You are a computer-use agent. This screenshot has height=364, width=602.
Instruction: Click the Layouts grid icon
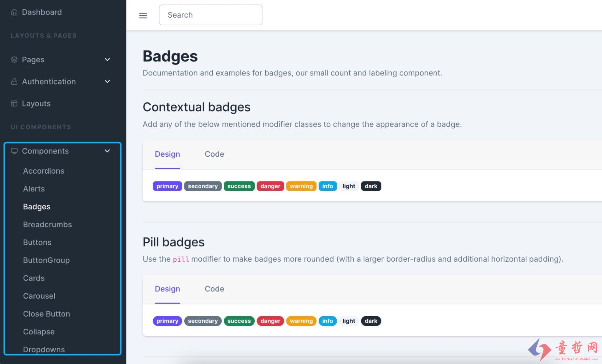[14, 104]
